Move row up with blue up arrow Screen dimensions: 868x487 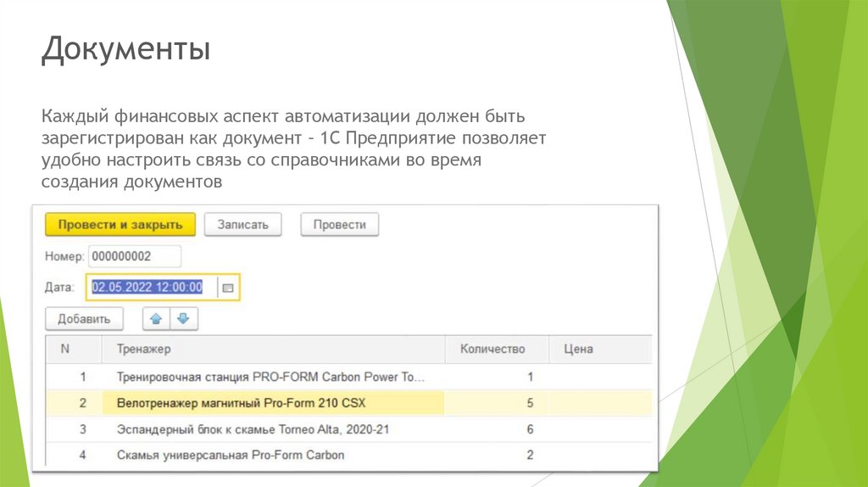[156, 319]
